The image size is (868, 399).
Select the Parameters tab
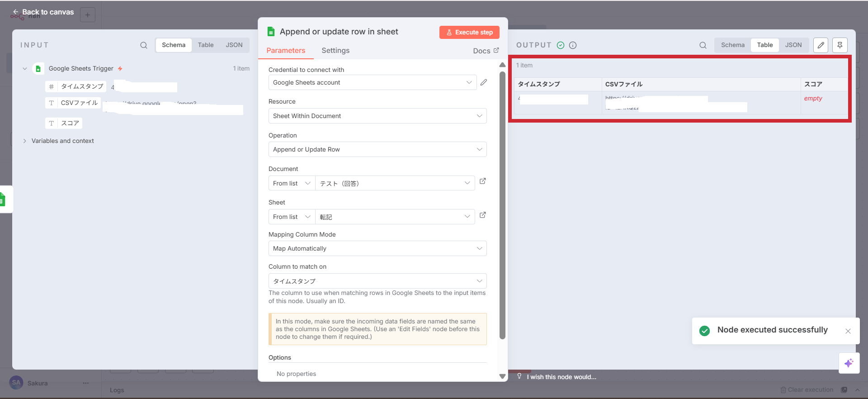pos(286,51)
